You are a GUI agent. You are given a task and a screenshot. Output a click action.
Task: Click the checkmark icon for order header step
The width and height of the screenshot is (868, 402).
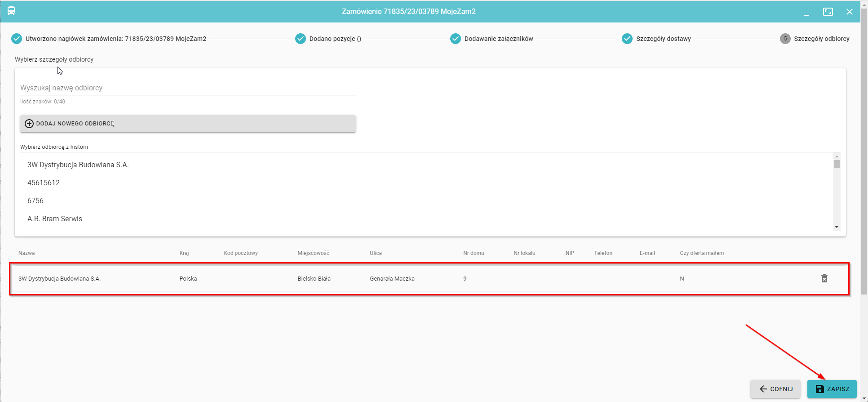[x=17, y=39]
